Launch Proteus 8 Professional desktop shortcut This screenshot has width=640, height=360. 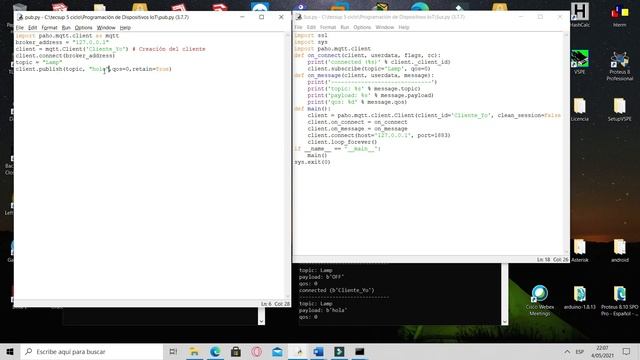point(620,65)
